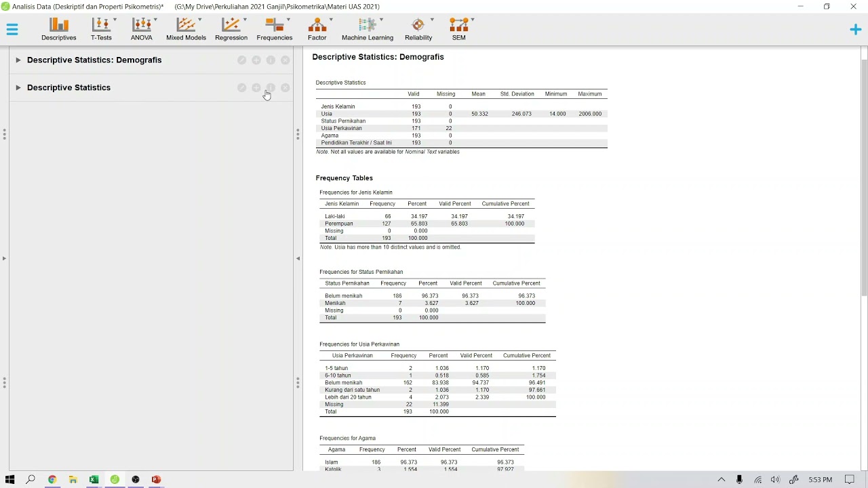
Task: Switch to Excel from the taskbar
Action: click(94, 480)
